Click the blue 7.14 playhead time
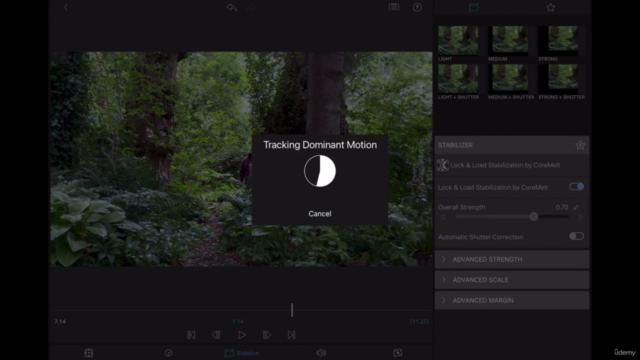The image size is (640, 360). 238,322
